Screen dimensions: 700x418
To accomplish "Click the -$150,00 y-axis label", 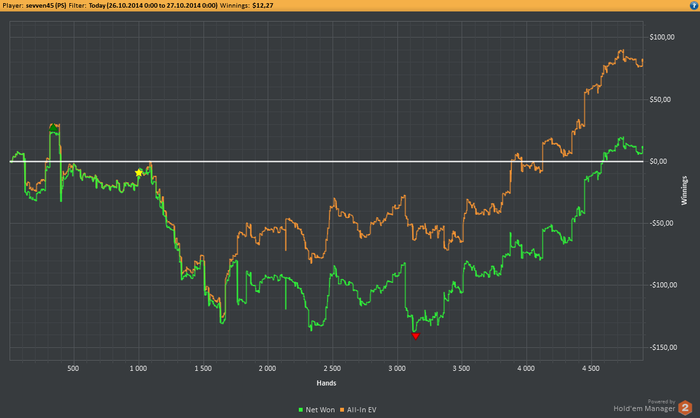I will 663,347.
